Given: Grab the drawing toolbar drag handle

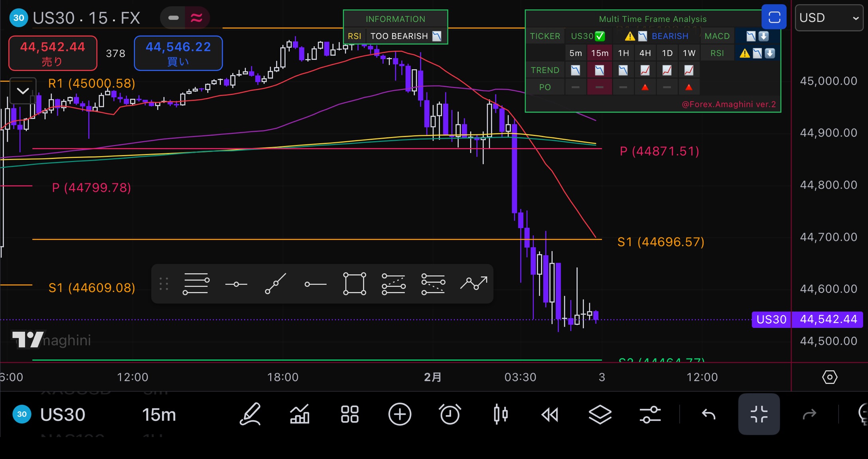Looking at the screenshot, I should pos(164,284).
